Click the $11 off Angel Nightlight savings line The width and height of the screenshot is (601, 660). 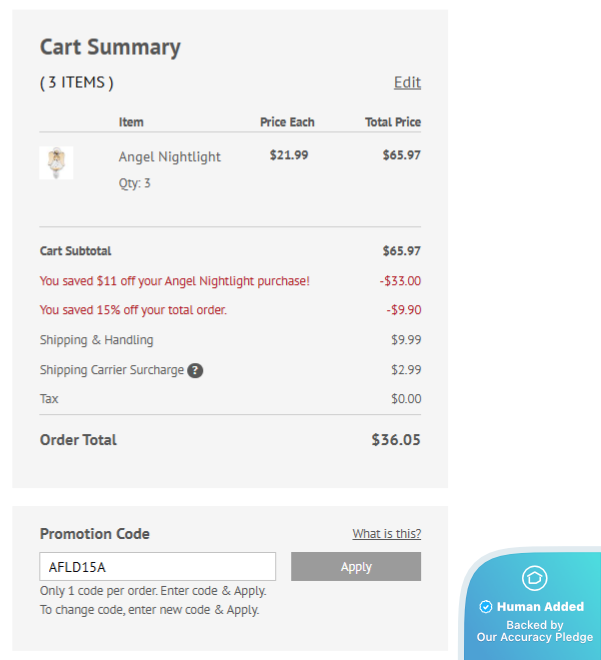(174, 281)
